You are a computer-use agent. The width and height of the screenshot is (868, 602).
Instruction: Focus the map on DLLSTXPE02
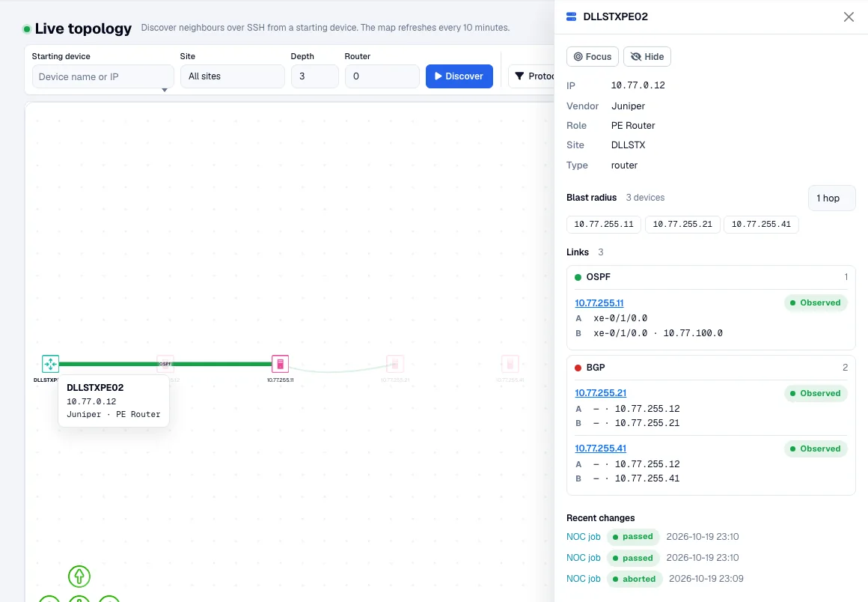(x=593, y=56)
